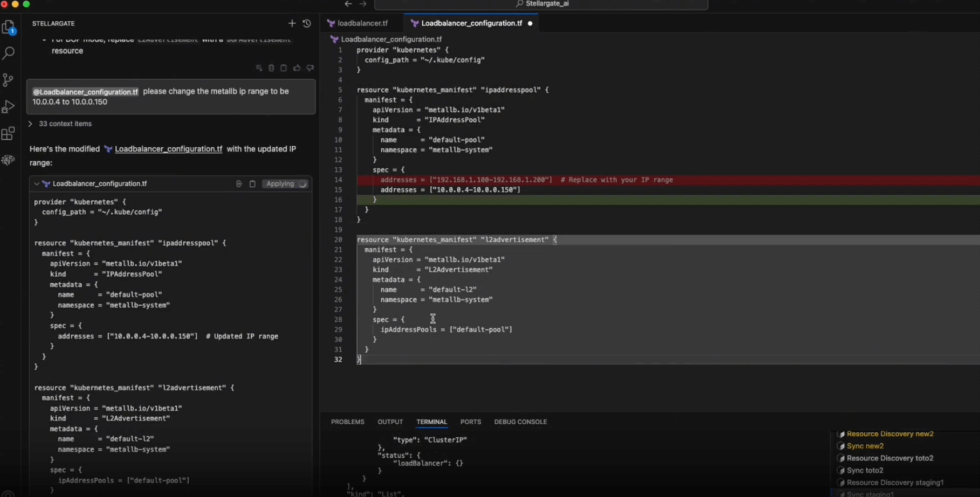Click the unsaved dot on Loadbalancer_configuration.tf tab

530,24
